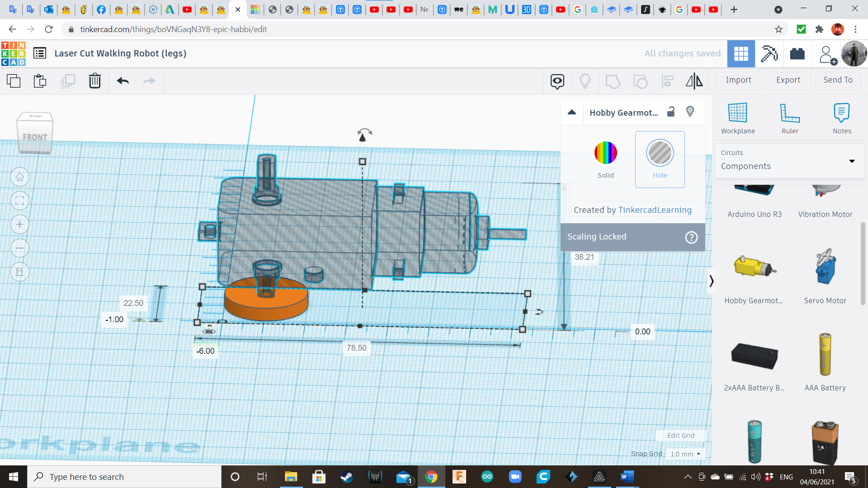Open the Export menu
868x488 pixels.
[788, 79]
